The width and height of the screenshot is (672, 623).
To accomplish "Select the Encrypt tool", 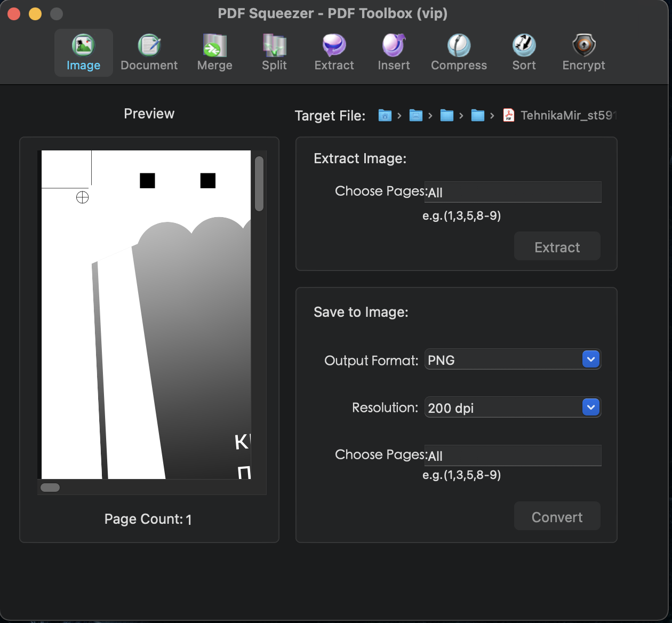I will (583, 52).
